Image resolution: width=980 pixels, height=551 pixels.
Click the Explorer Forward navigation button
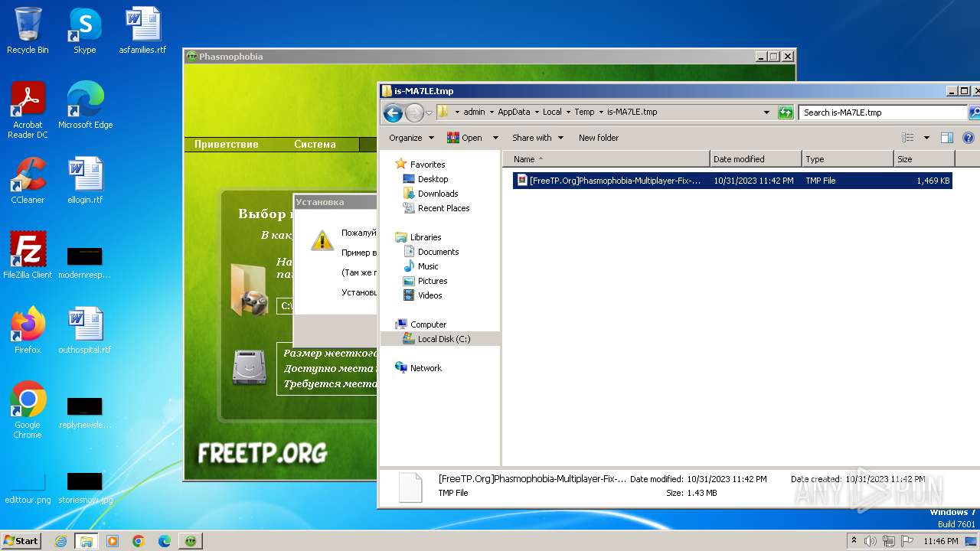(414, 112)
